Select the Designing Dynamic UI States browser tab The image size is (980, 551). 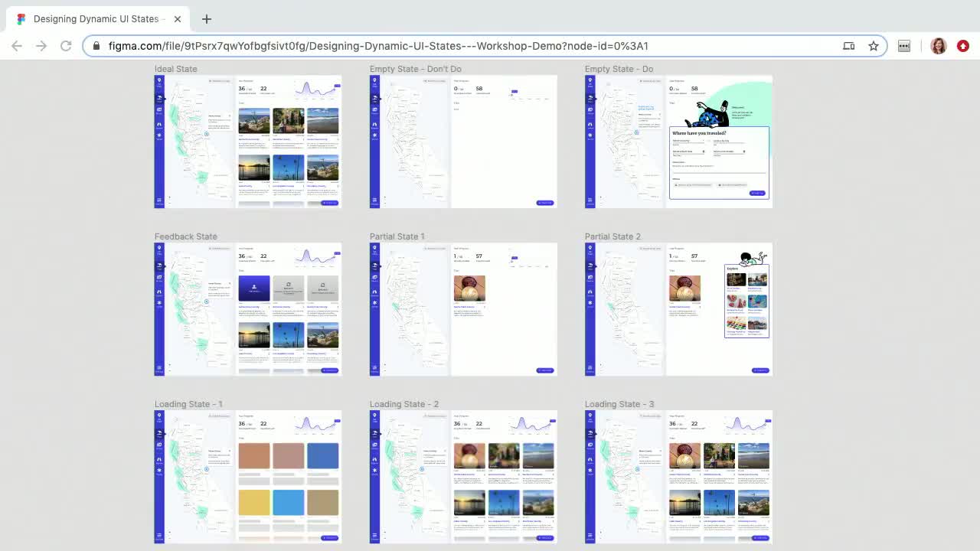tap(96, 18)
